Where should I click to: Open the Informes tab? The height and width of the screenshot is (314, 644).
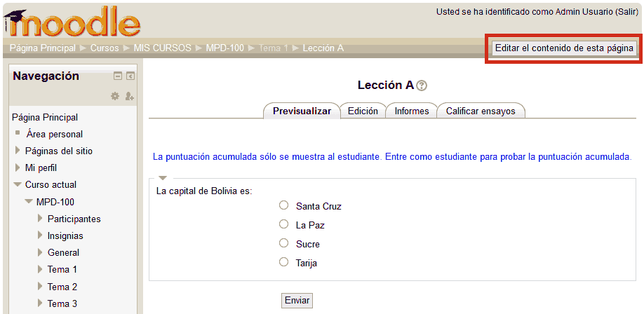412,111
